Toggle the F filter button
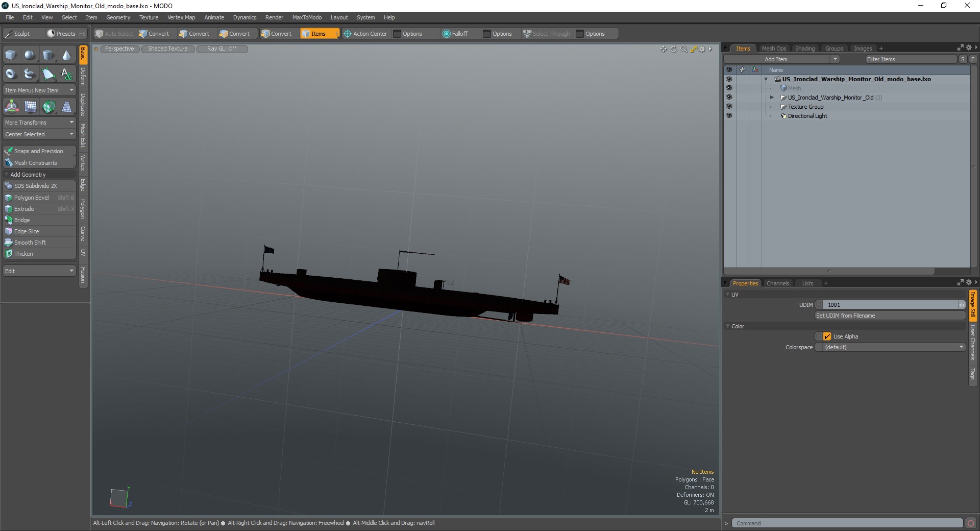980x531 pixels. point(973,59)
